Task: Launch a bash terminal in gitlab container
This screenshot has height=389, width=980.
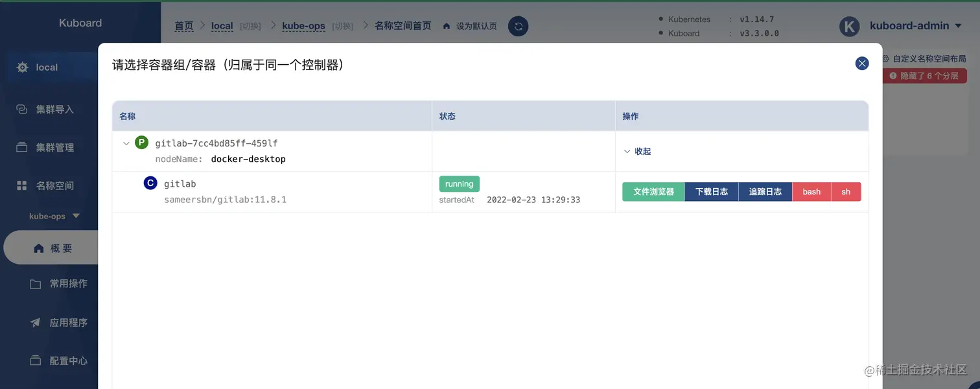Action: coord(811,192)
